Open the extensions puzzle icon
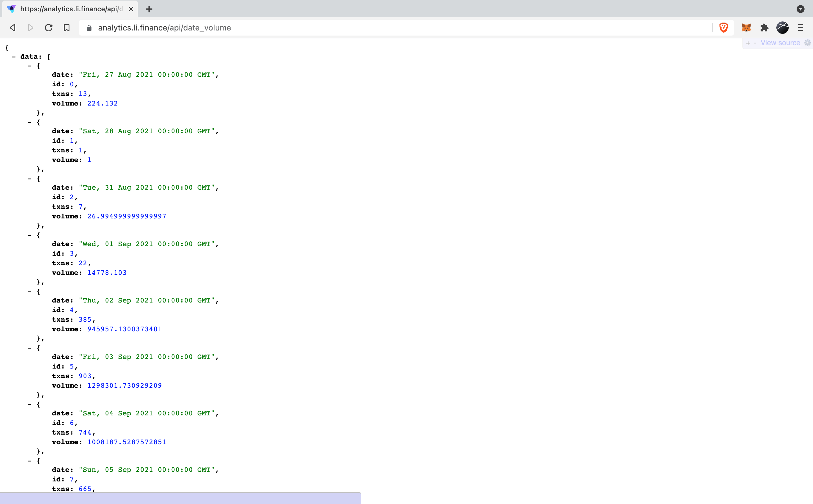This screenshot has width=813, height=504. pyautogui.click(x=764, y=28)
